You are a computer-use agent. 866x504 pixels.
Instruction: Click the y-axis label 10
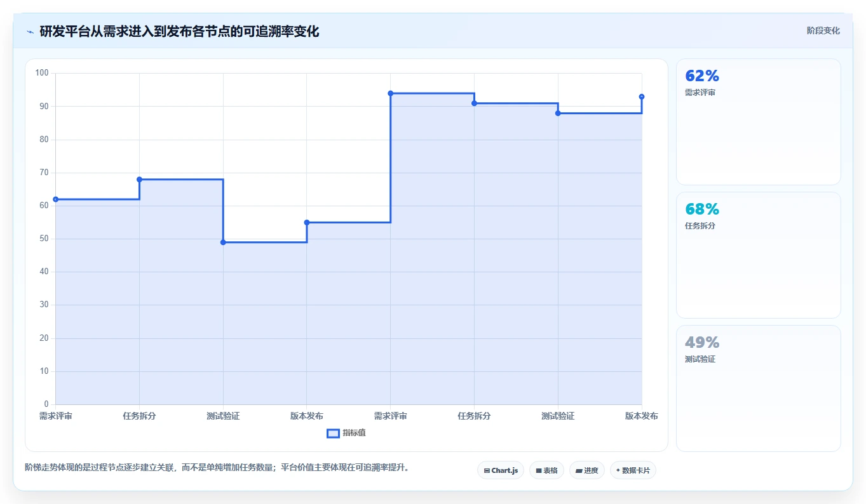(44, 371)
